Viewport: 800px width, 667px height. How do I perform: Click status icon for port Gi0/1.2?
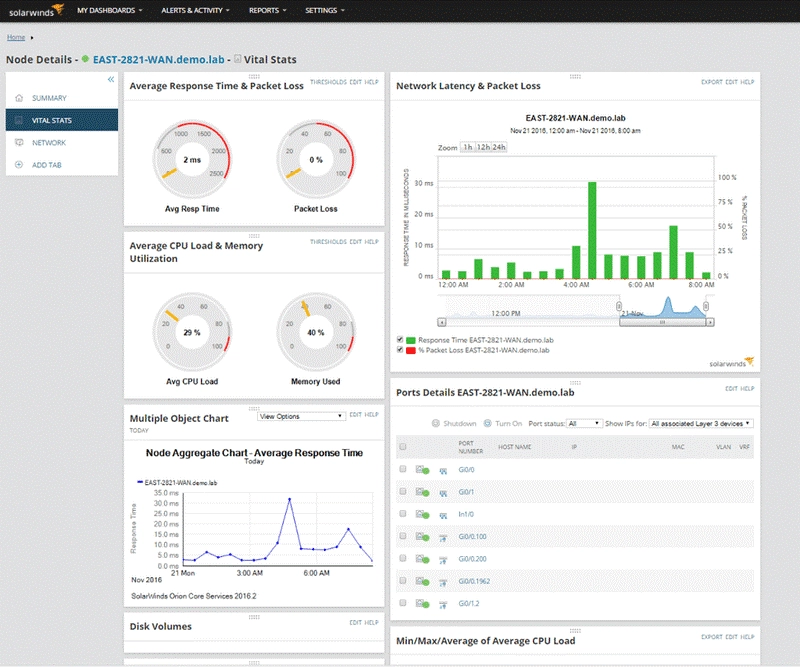[x=422, y=604]
